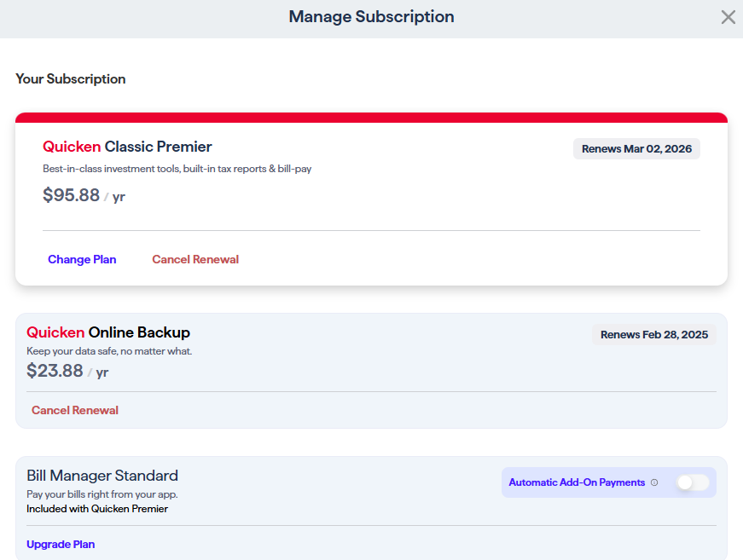Cancel Renewal for Quicken Online Backup
This screenshot has width=743, height=560.
click(75, 410)
